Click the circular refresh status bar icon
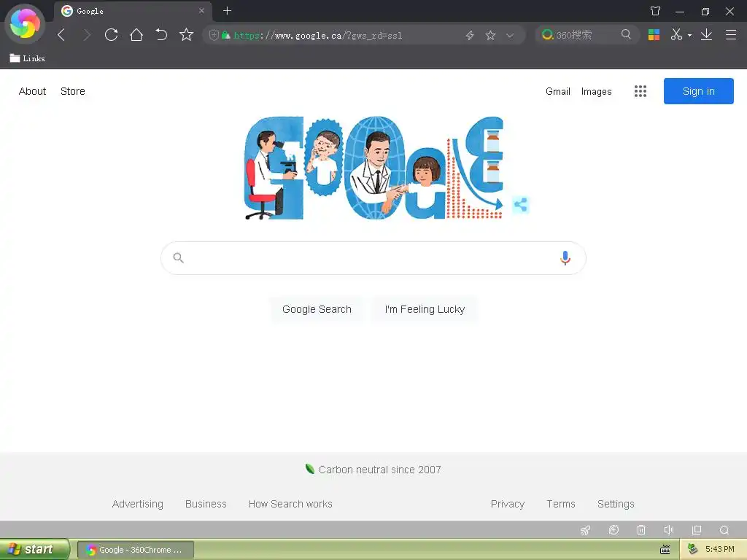 coord(614,530)
